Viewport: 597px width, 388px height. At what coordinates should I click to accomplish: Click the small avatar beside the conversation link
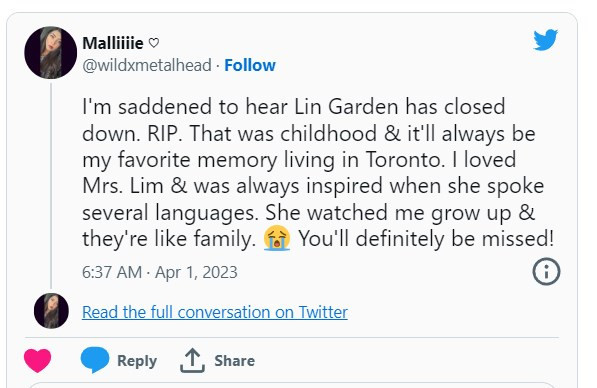[51, 311]
